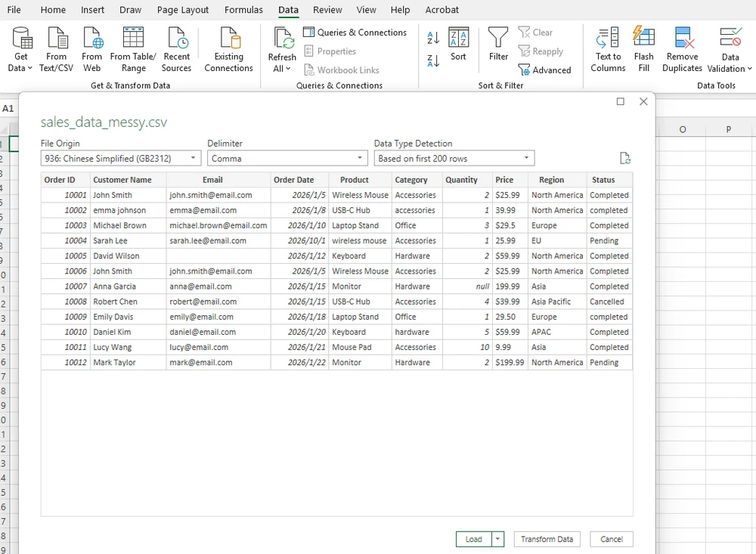Click Clear filter

tap(535, 32)
